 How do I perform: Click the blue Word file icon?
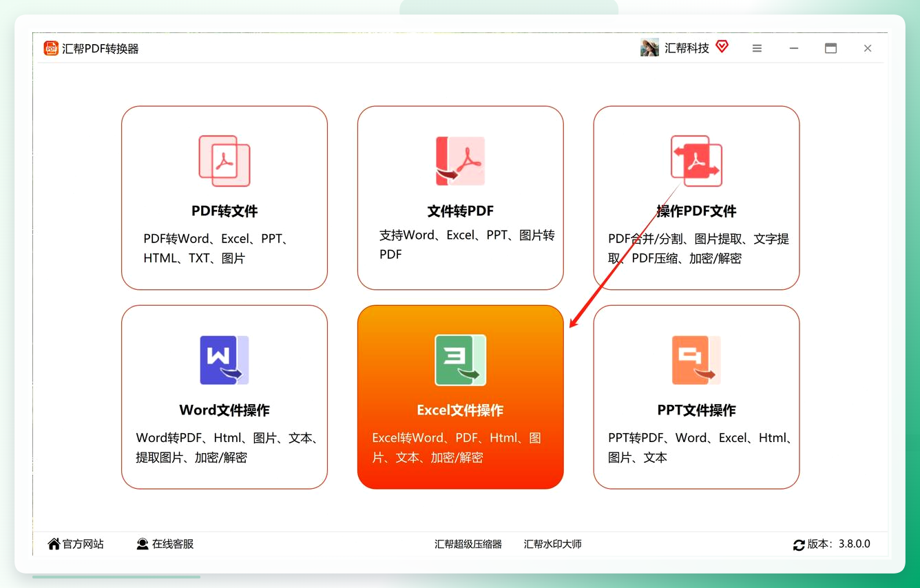(224, 360)
